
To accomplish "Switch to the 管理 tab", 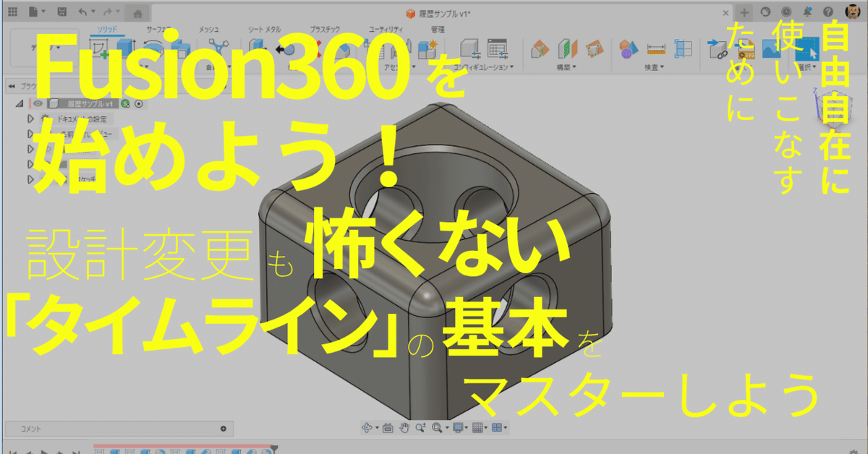I will click(438, 29).
